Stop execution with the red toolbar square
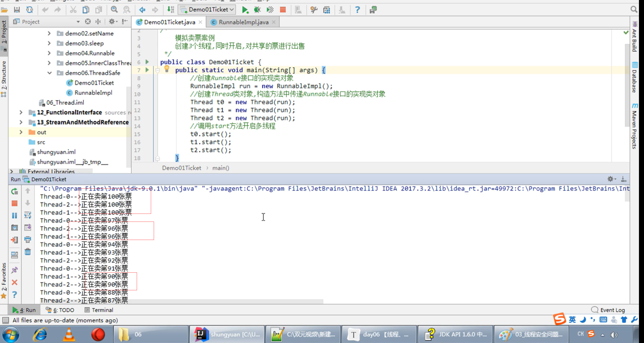644x343 pixels. pos(283,10)
